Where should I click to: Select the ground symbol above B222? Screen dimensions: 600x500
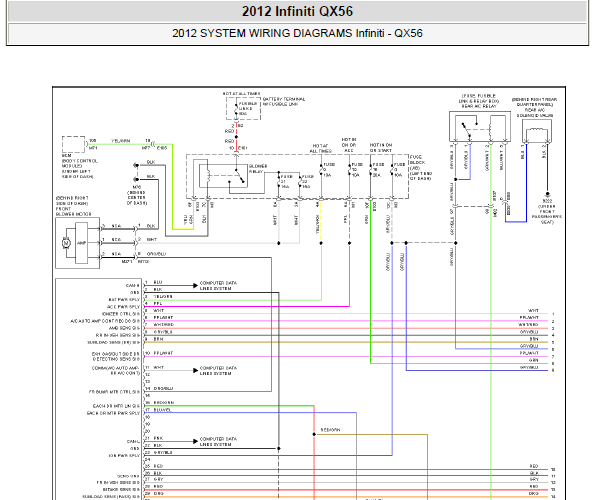click(x=547, y=194)
